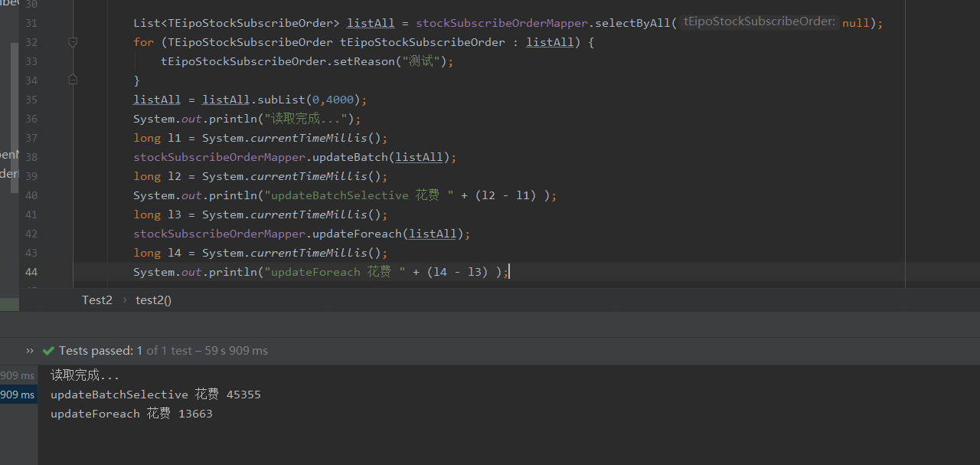This screenshot has width=980, height=465.
Task: Click the green tests passed checkmark icon
Action: pos(48,351)
